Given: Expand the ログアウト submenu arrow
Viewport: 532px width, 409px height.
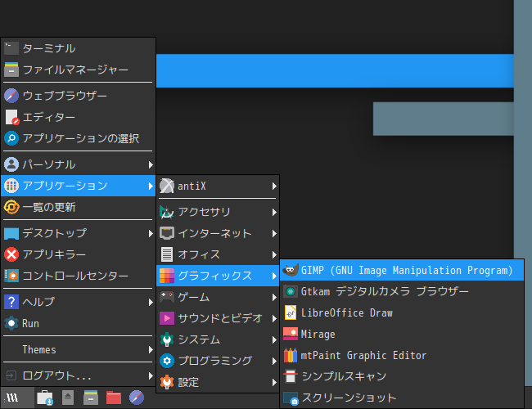Looking at the screenshot, I should pyautogui.click(x=151, y=375).
